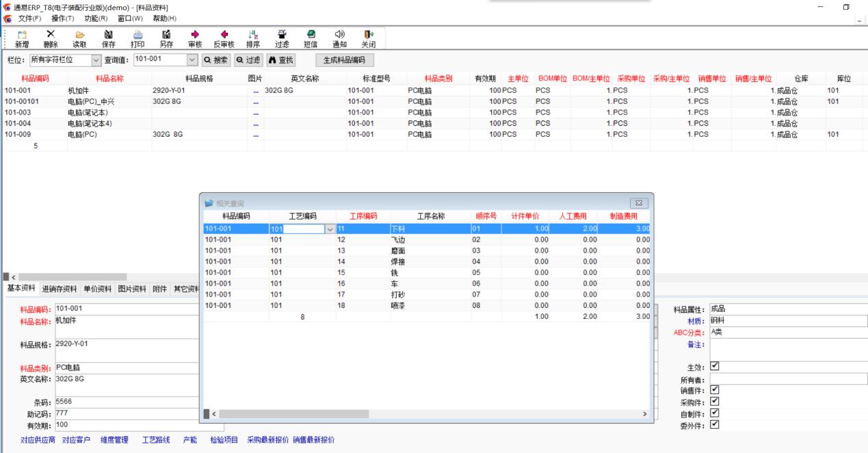Open the 对应供应商 link
The height and width of the screenshot is (453, 868).
39,439
